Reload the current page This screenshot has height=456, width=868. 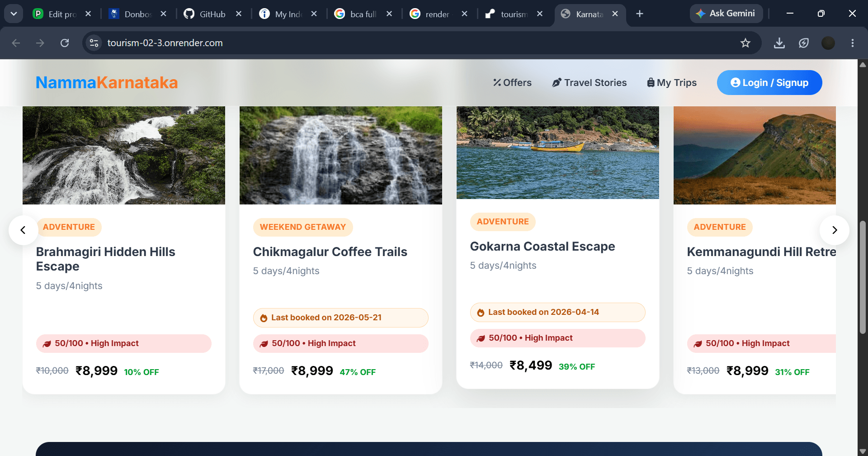tap(65, 43)
